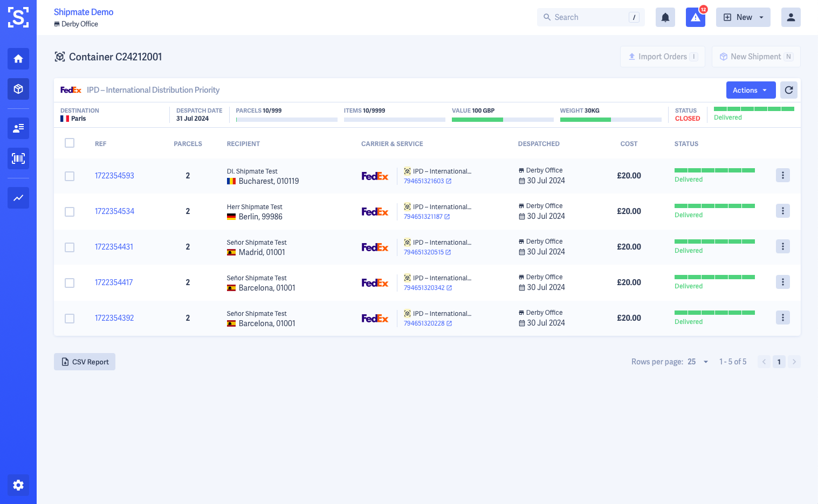Viewport: 818px width, 504px height.
Task: Open the user account profile icon
Action: click(791, 17)
